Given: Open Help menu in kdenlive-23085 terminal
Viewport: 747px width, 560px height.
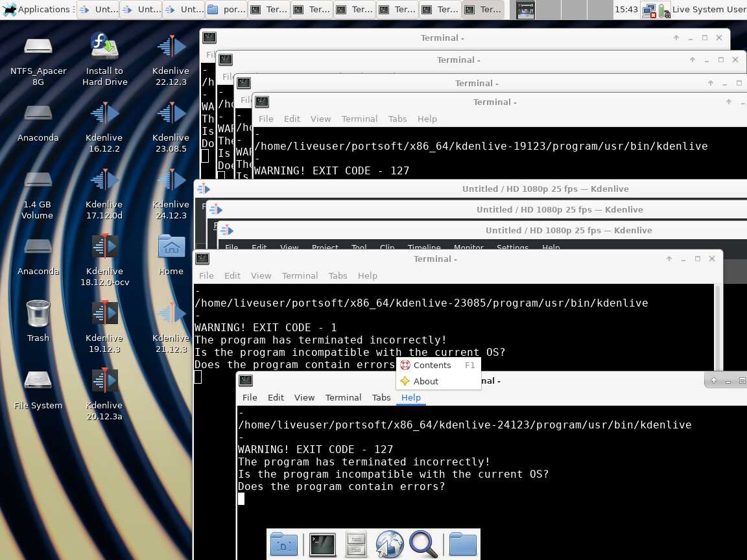Looking at the screenshot, I should 367,275.
